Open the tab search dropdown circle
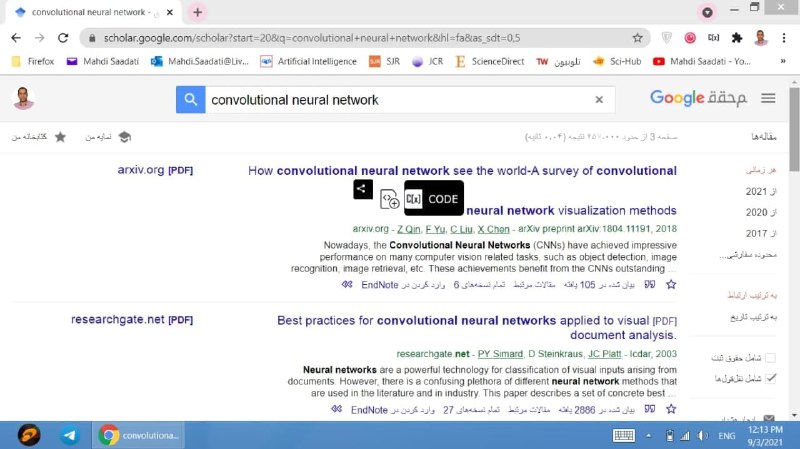This screenshot has height=449, width=800. tap(707, 12)
